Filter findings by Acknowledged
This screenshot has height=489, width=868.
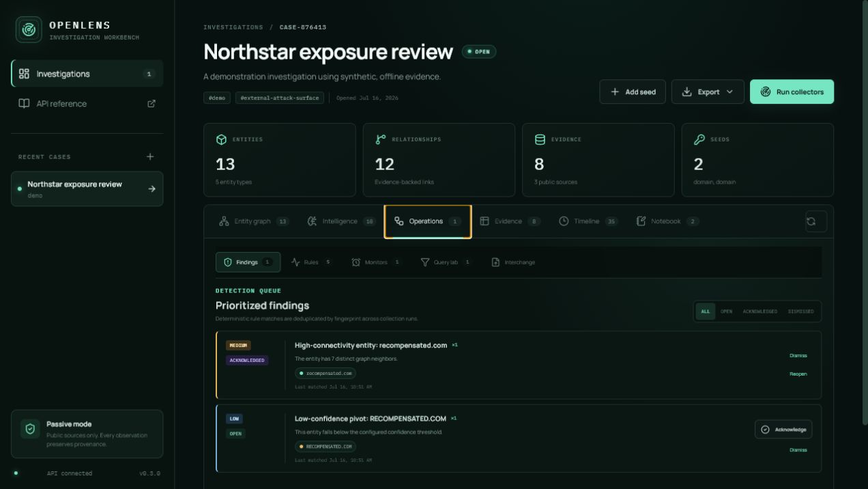click(x=759, y=311)
